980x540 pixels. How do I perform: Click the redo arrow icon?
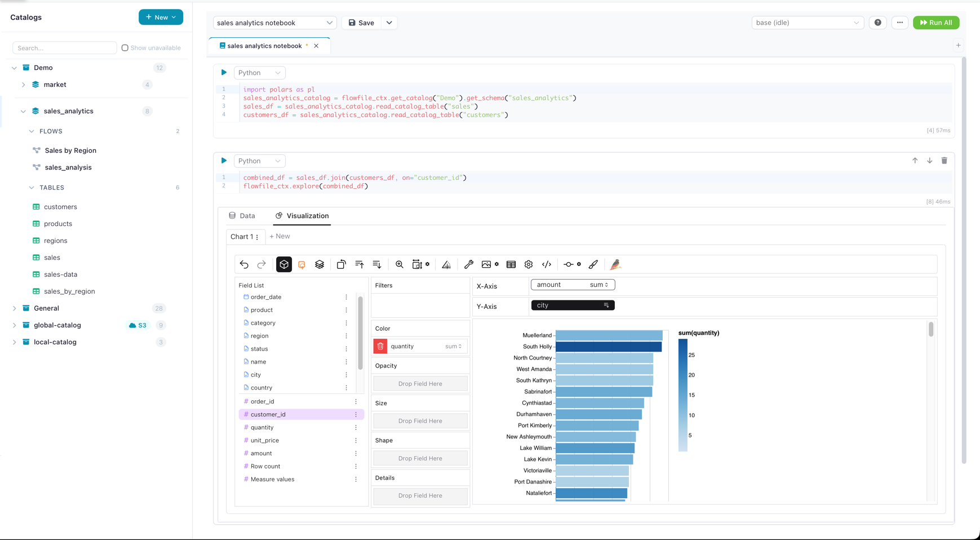(x=261, y=264)
